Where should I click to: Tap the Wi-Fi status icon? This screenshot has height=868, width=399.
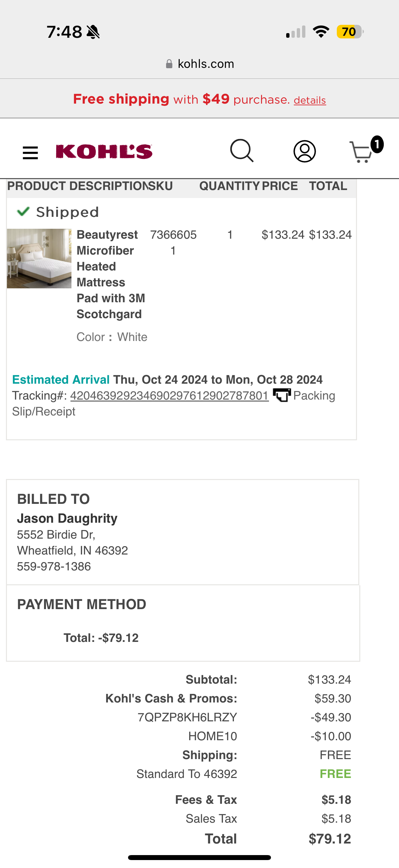321,32
